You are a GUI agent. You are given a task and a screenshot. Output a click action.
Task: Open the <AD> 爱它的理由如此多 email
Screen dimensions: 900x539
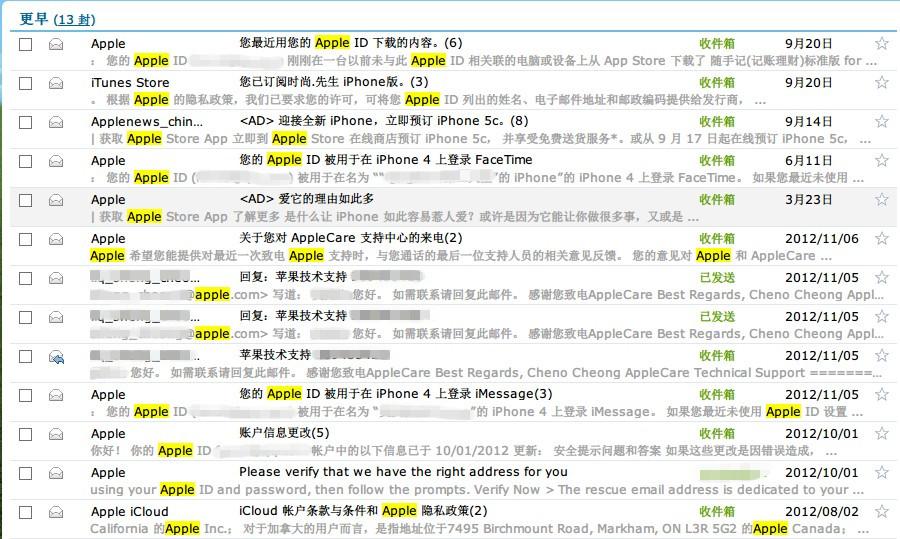[x=307, y=199]
